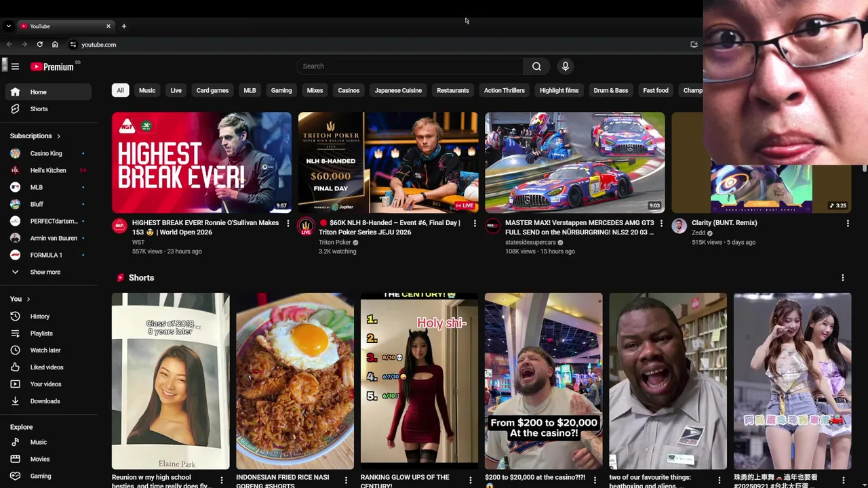This screenshot has height=488, width=868.
Task: Select the Gaming filter chip
Action: (281, 91)
